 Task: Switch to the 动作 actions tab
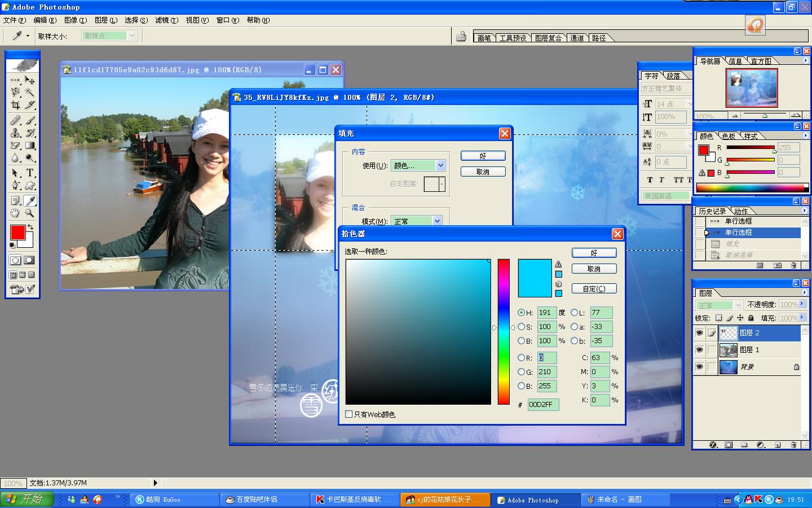coord(741,211)
